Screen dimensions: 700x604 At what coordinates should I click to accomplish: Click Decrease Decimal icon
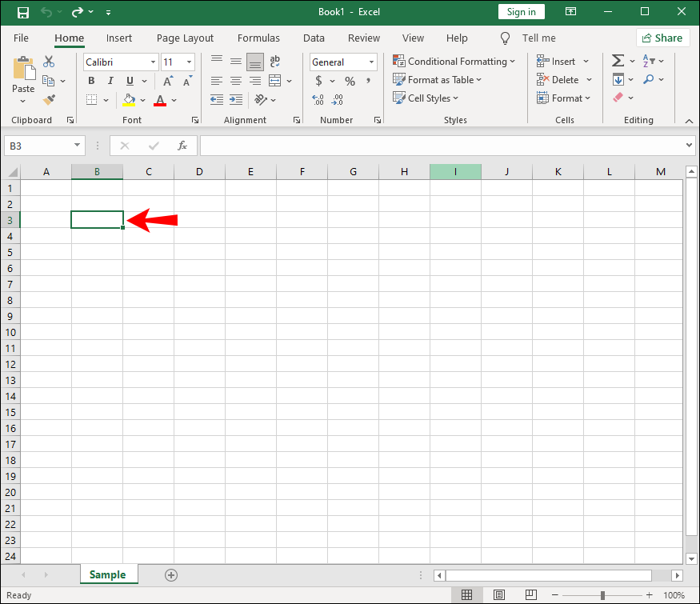pyautogui.click(x=337, y=99)
